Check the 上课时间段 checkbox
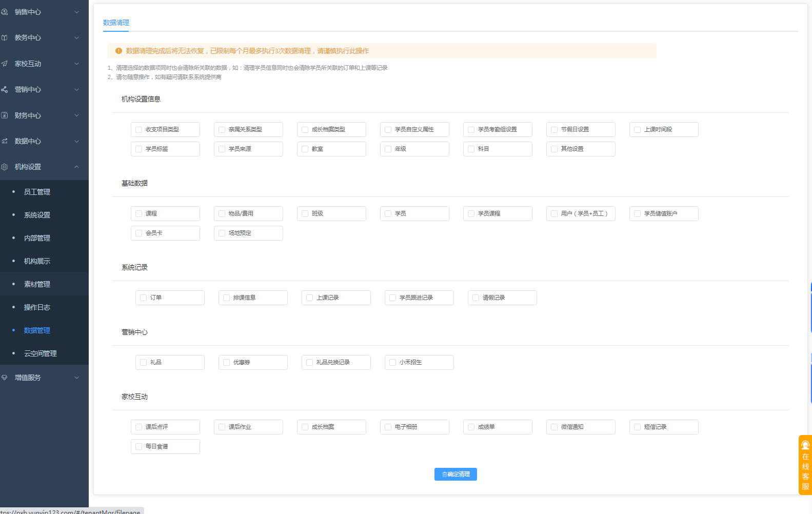The width and height of the screenshot is (812, 514). [637, 130]
